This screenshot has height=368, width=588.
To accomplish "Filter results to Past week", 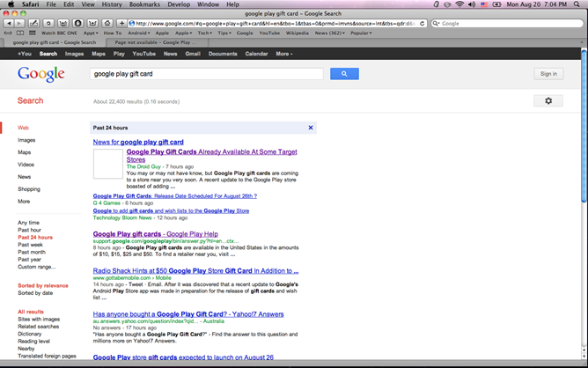I will [x=31, y=245].
